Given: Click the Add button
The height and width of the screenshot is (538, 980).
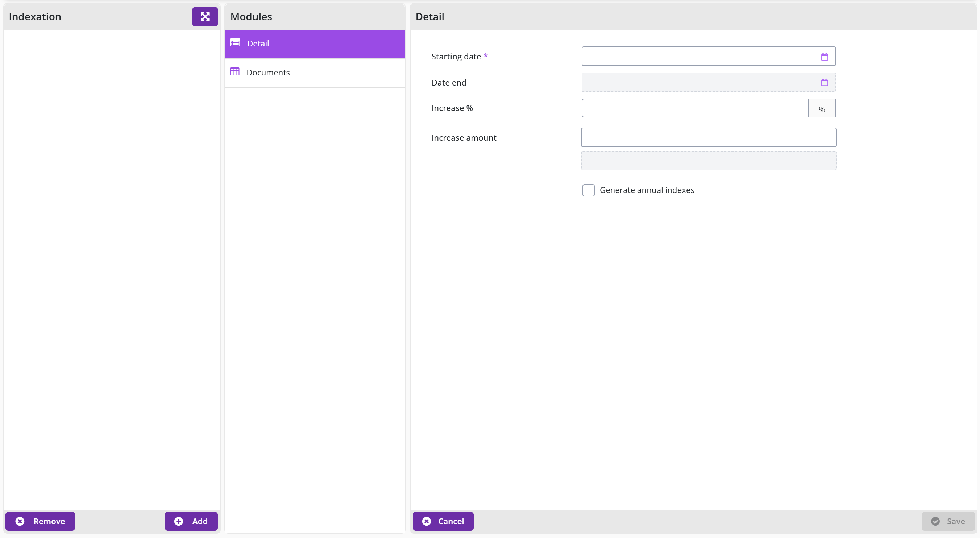Looking at the screenshot, I should (191, 521).
